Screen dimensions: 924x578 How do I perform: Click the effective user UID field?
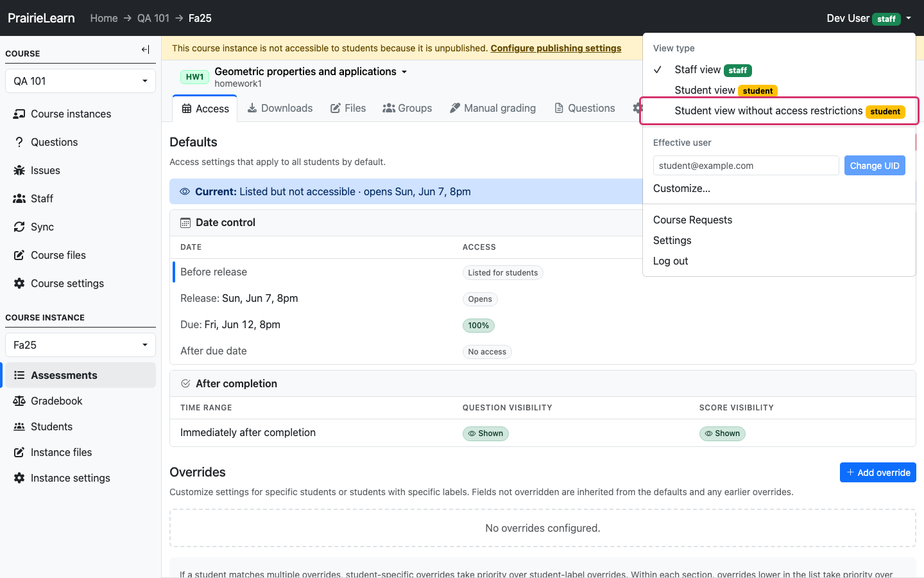[746, 166]
